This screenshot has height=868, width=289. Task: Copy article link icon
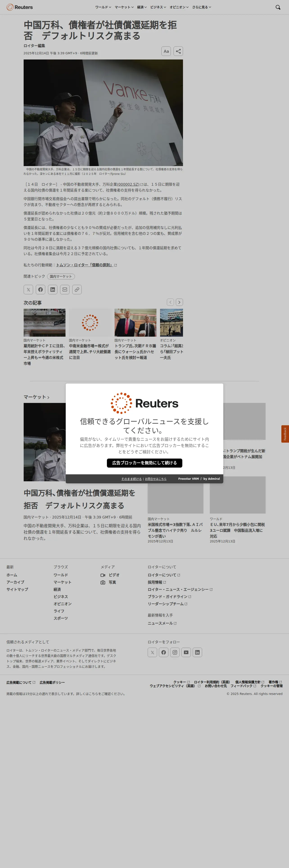click(x=77, y=289)
